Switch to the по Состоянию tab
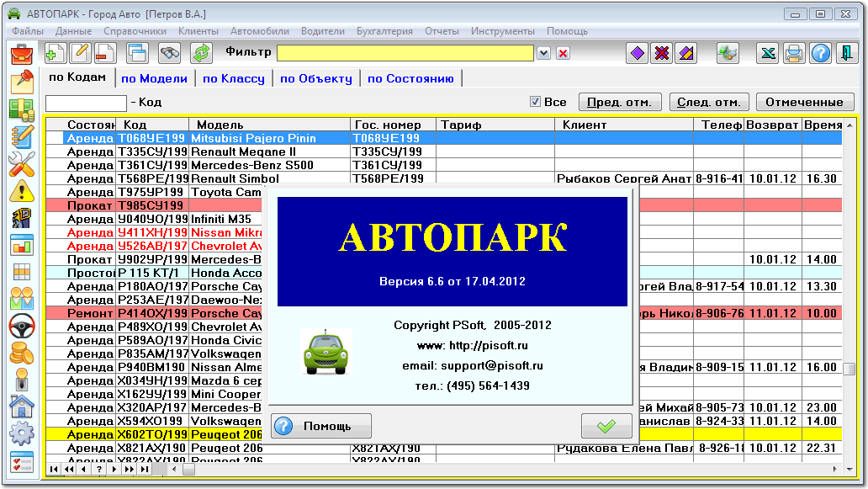Viewport: 868px width, 489px height. coord(411,77)
